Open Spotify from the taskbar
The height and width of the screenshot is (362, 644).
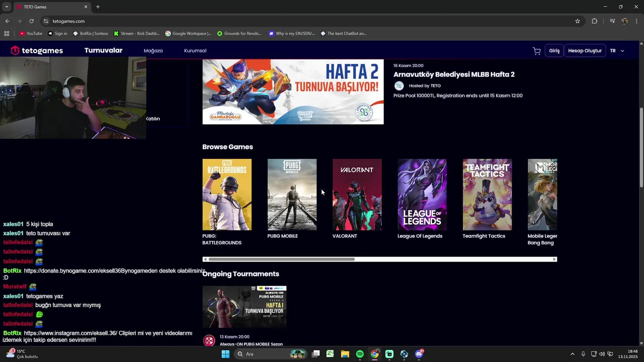360,354
